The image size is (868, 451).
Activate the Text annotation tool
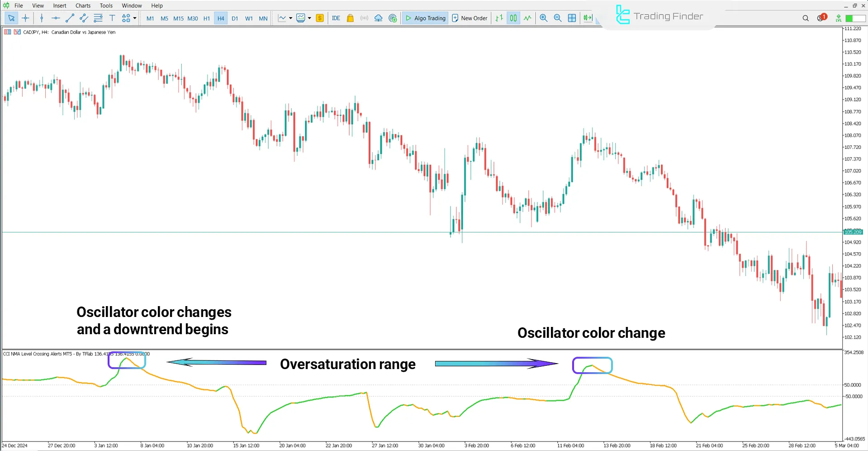click(x=112, y=18)
